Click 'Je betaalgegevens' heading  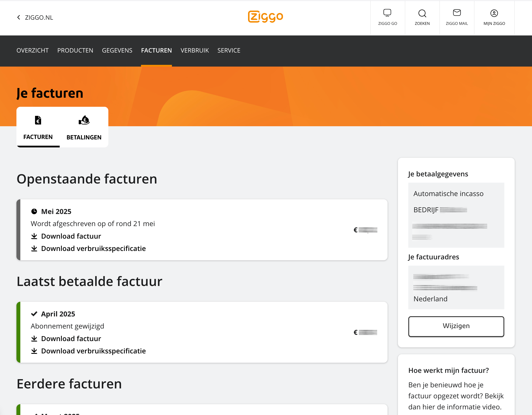point(438,174)
